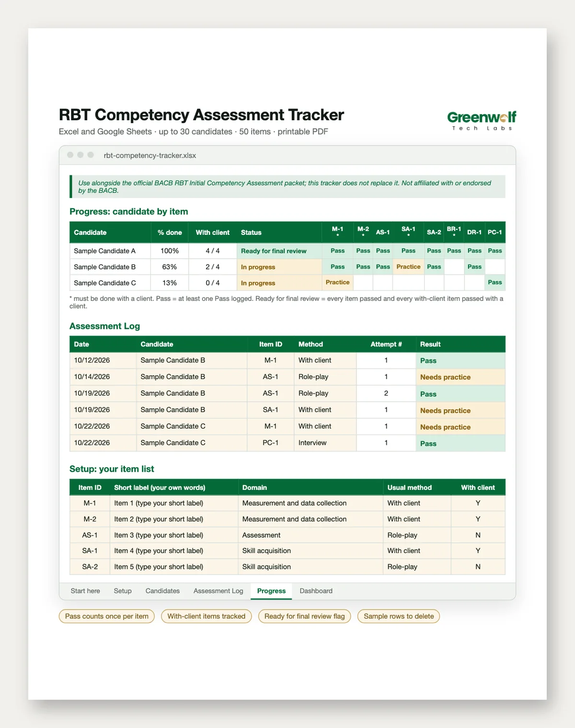Click the rbt-competency-tracker.xlsx file name

point(150,155)
